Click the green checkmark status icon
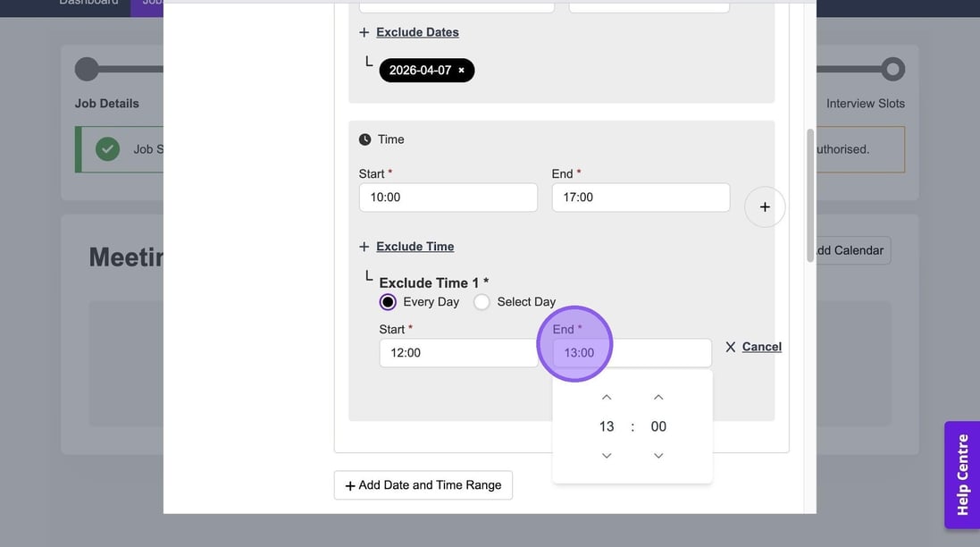Screen dimensions: 980x547 [x=107, y=149]
